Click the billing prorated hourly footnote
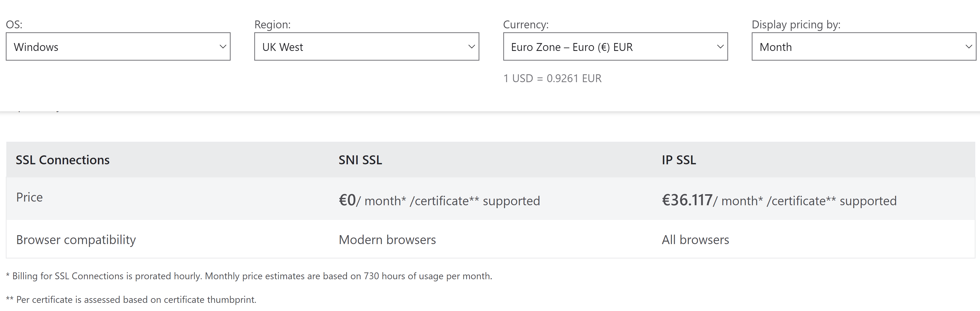 (249, 276)
